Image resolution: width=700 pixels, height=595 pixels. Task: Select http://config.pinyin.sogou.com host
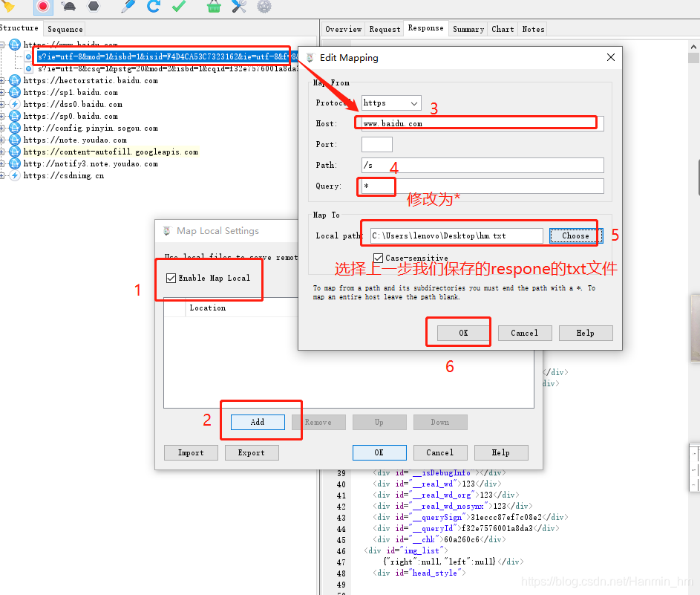[91, 129]
